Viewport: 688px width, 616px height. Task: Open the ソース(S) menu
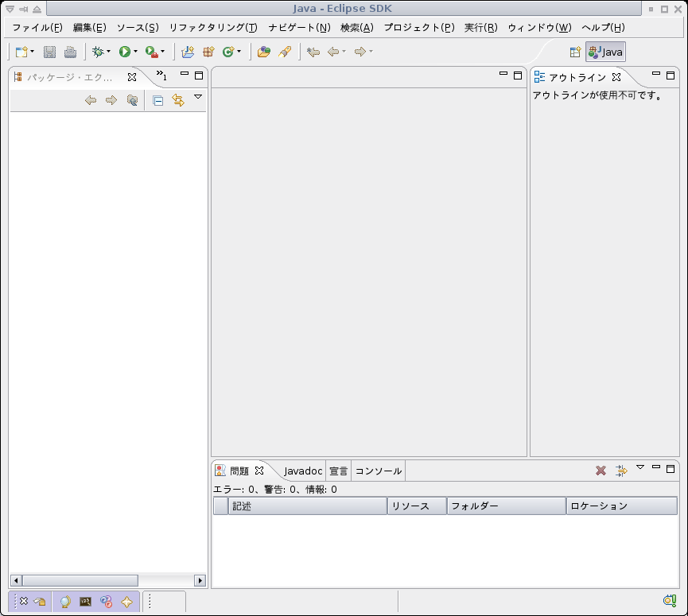138,28
